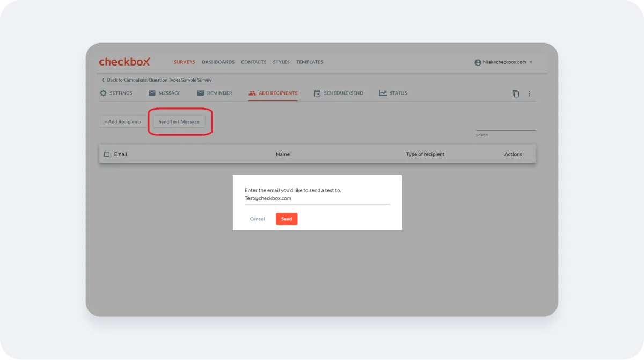Click the red Send button

coord(287,219)
